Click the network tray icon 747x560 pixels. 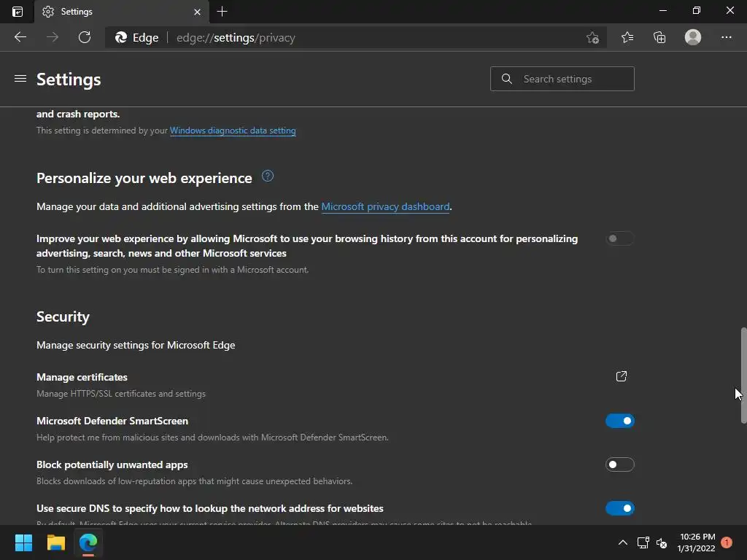click(643, 542)
